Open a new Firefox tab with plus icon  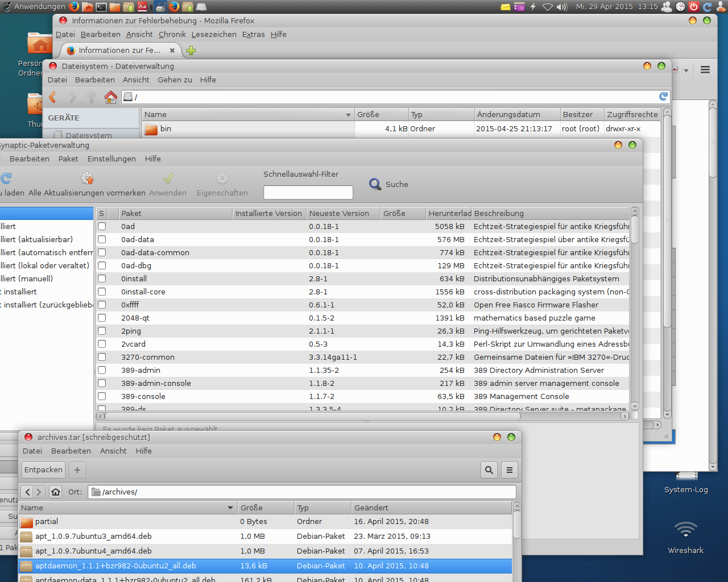click(x=191, y=51)
